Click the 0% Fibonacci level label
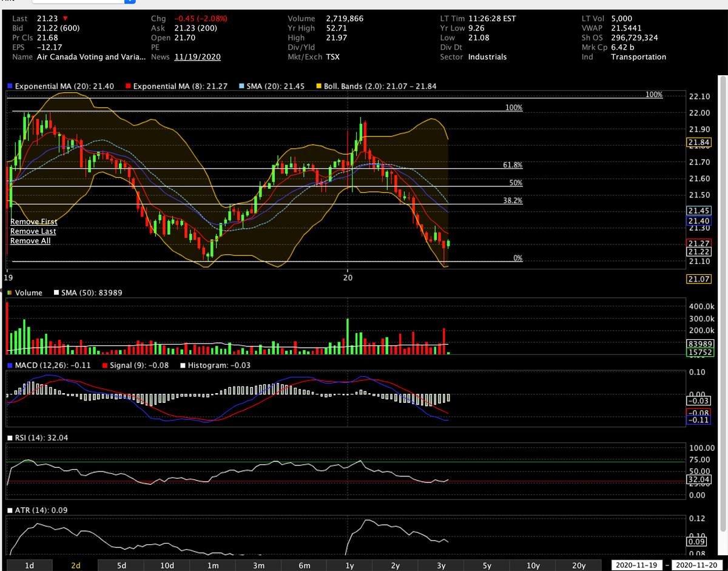The image size is (728, 571). [x=517, y=258]
